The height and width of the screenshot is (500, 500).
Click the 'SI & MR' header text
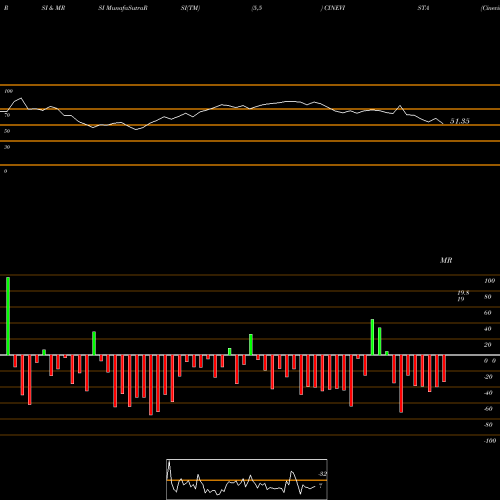coord(53,8)
